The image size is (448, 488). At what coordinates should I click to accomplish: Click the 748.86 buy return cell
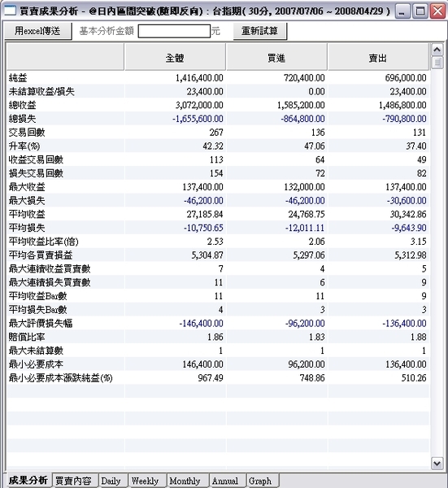(x=312, y=378)
